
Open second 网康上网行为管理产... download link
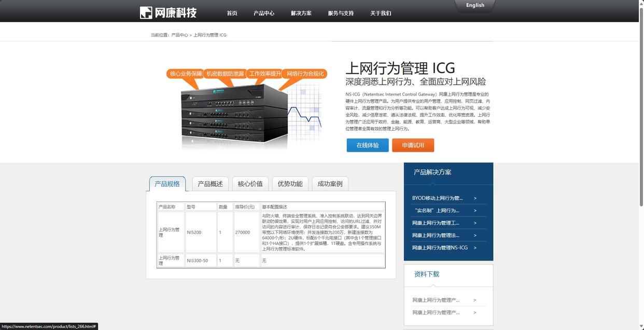(436, 313)
